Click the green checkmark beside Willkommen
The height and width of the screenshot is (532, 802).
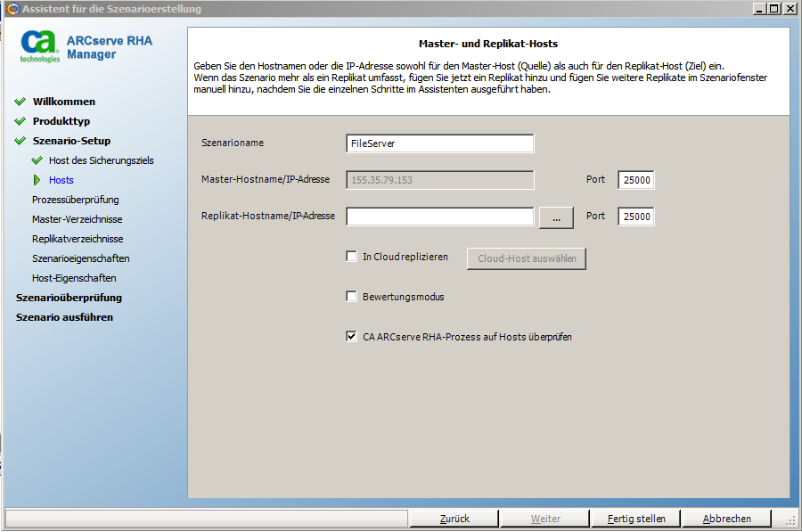tap(20, 102)
